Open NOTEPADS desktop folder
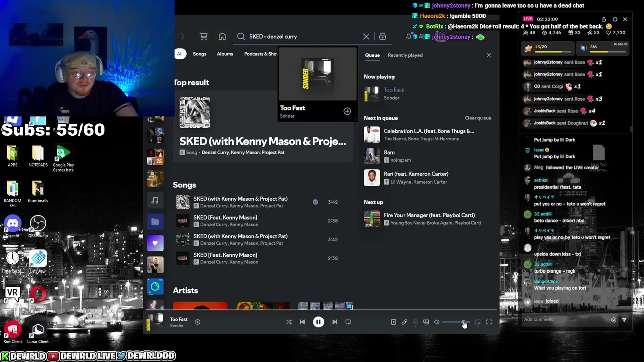644x362 pixels. (38, 156)
